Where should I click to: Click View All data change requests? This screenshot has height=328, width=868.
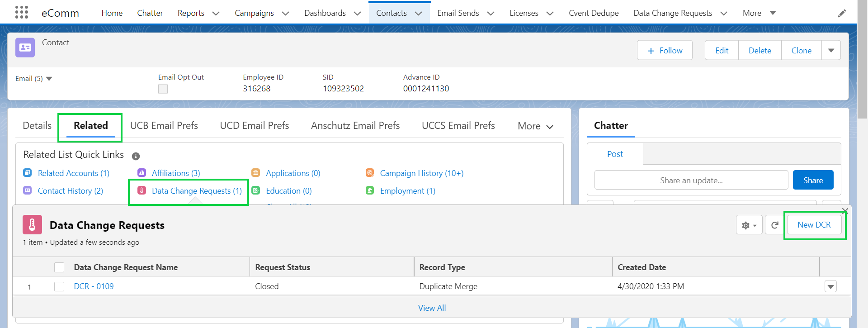pyautogui.click(x=432, y=308)
